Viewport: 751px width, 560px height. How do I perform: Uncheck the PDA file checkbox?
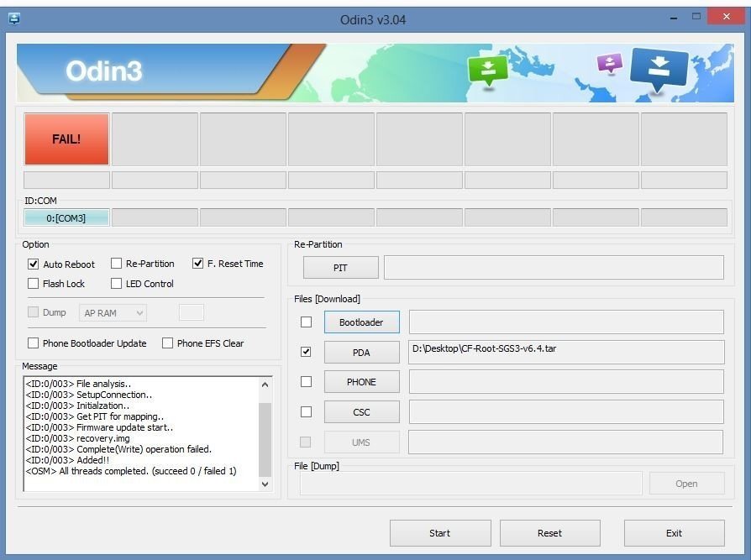306,352
